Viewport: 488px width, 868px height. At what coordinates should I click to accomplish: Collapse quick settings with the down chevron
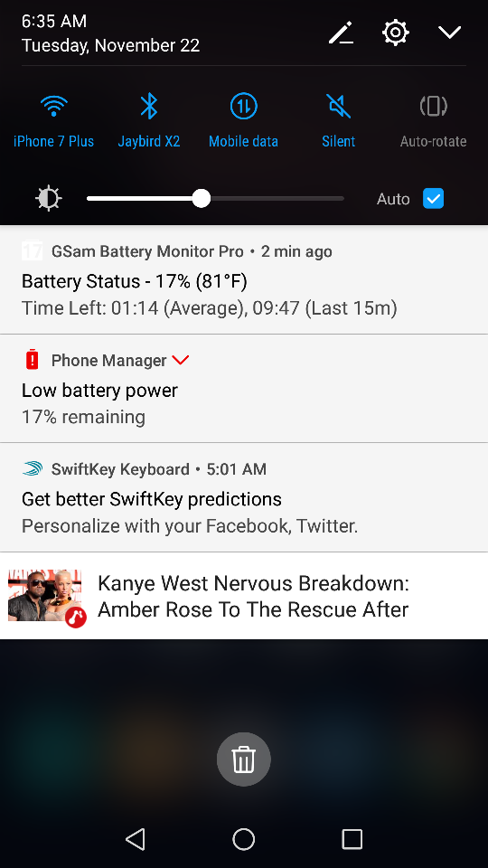449,33
